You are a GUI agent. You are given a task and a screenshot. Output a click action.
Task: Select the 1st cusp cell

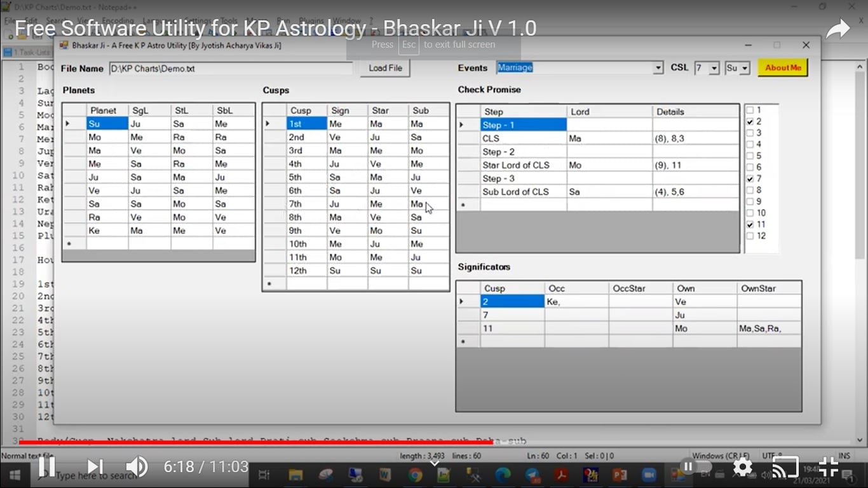(x=307, y=124)
